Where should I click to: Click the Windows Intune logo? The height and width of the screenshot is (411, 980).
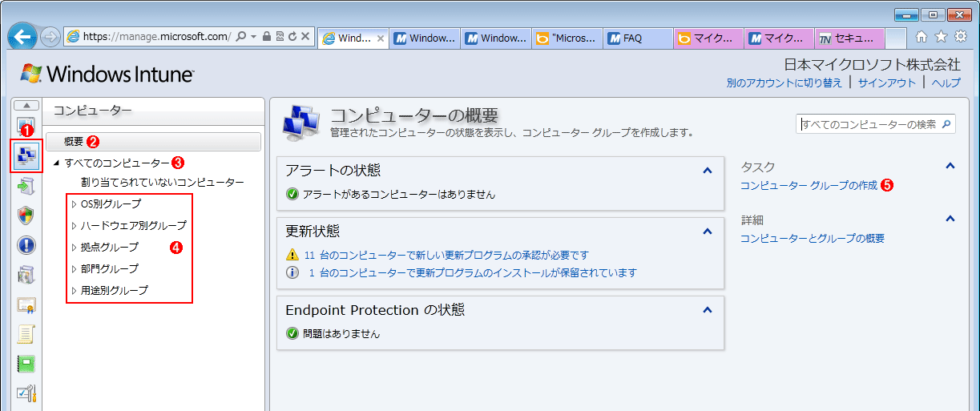click(107, 75)
